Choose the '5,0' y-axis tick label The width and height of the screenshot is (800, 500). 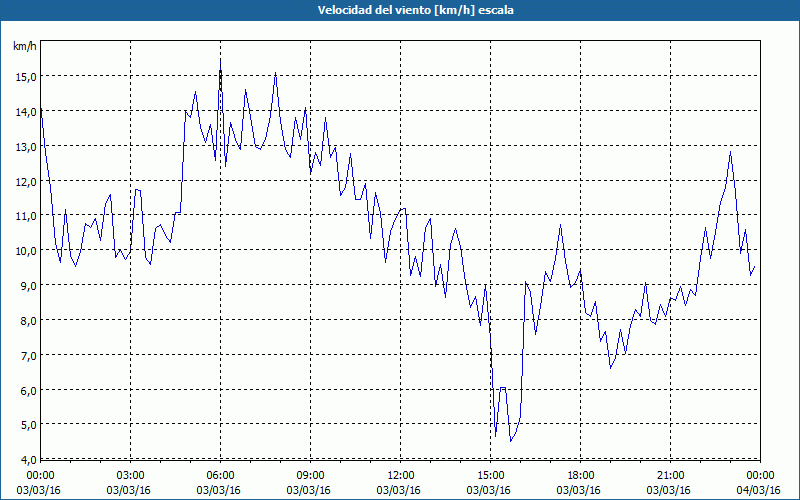point(28,426)
